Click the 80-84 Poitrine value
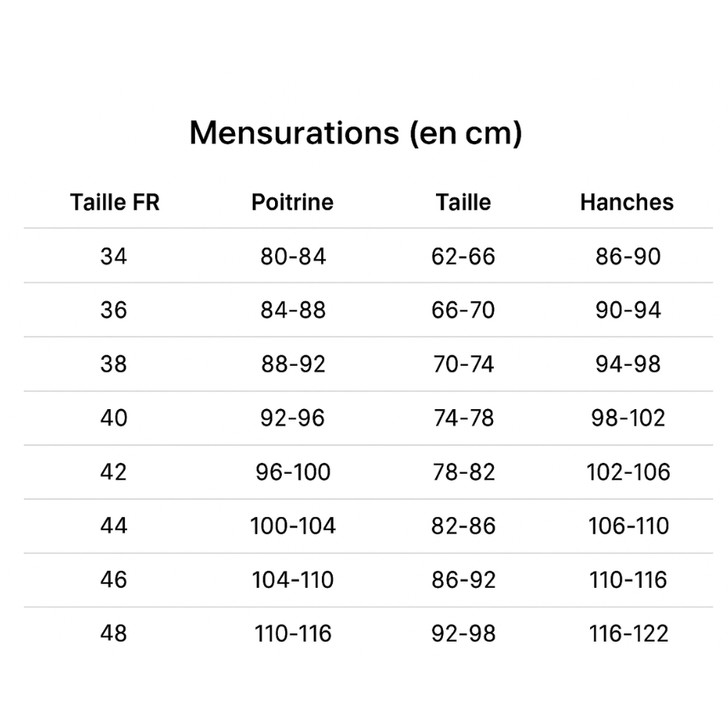728x728 pixels. pos(293,257)
